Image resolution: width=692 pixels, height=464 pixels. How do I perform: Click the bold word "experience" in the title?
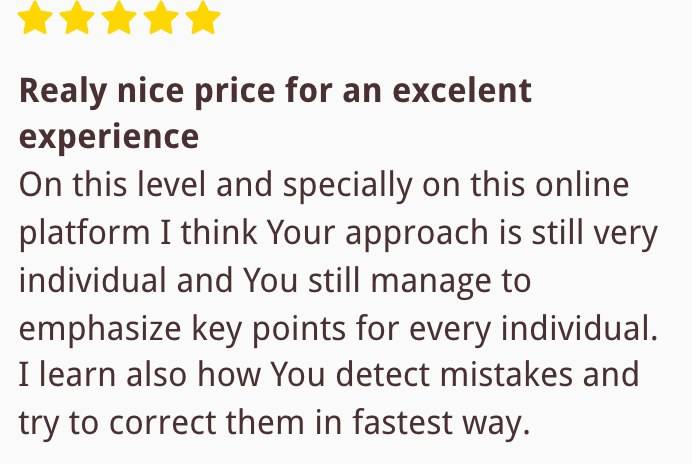tap(109, 138)
